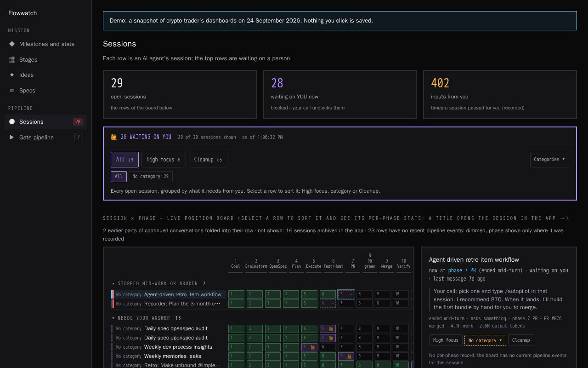Click the waiting marker in Weekly memories leaks phase 7
The width and height of the screenshot is (588, 368).
349,356
